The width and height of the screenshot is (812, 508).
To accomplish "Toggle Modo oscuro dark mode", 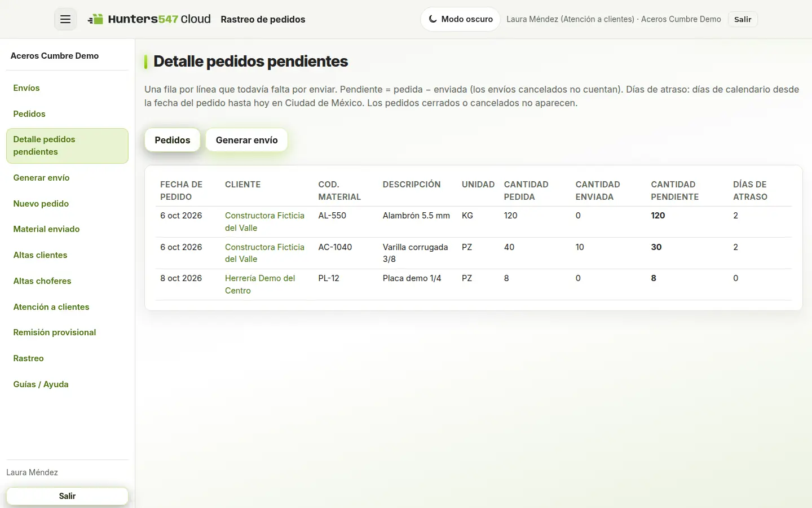I will (x=460, y=19).
